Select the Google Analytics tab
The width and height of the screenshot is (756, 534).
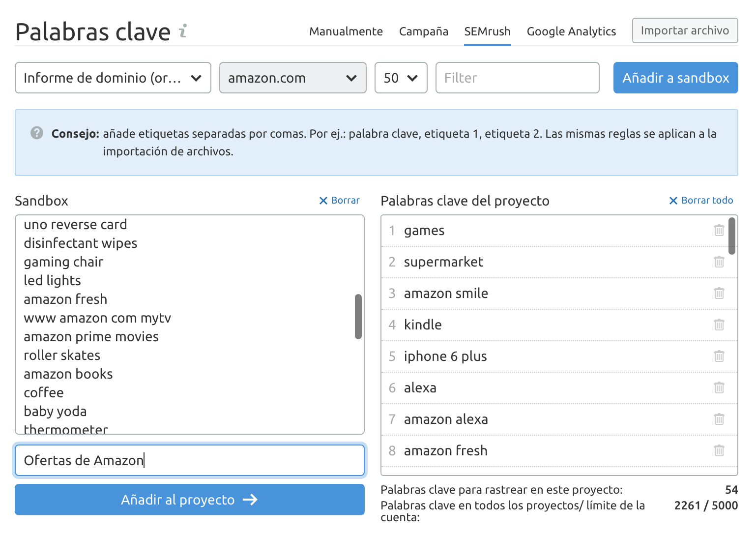571,31
